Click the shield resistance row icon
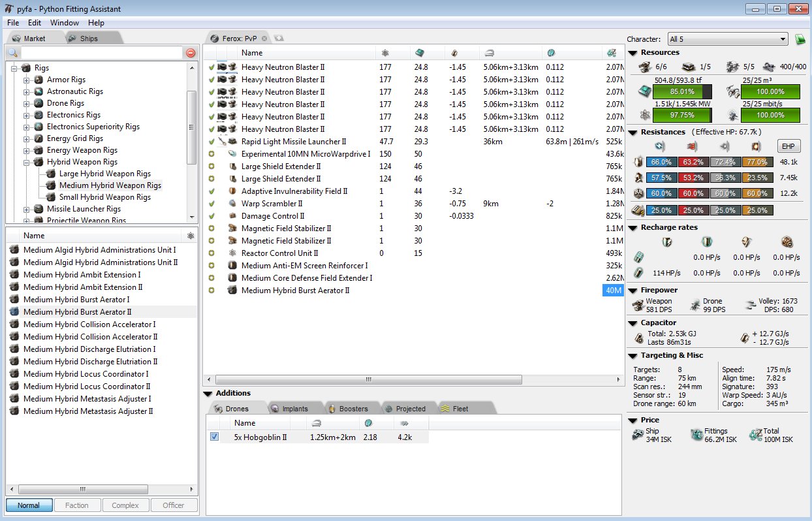 [639, 162]
